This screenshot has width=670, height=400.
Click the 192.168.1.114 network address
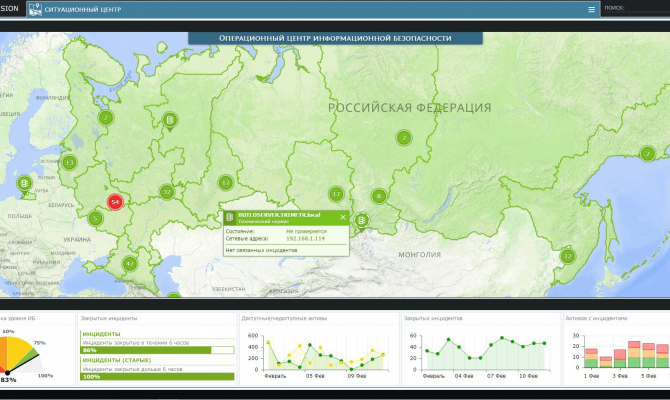pos(305,238)
